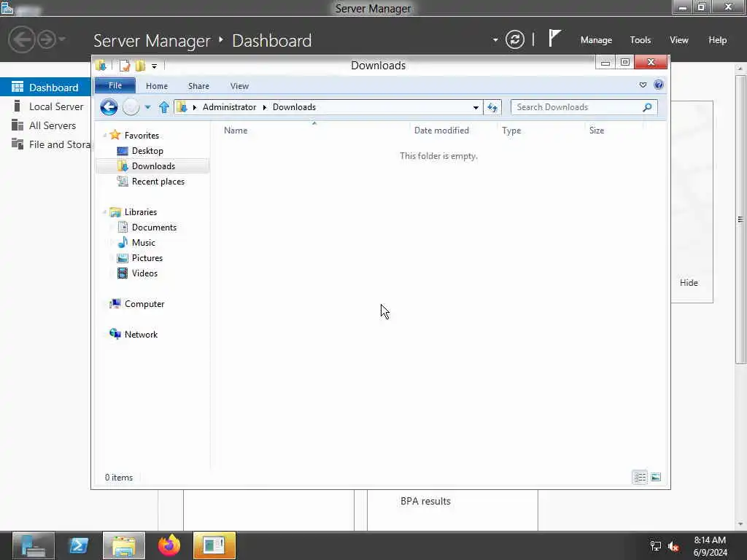The height and width of the screenshot is (560, 747).
Task: Open the Share ribbon tab
Action: pyautogui.click(x=198, y=86)
